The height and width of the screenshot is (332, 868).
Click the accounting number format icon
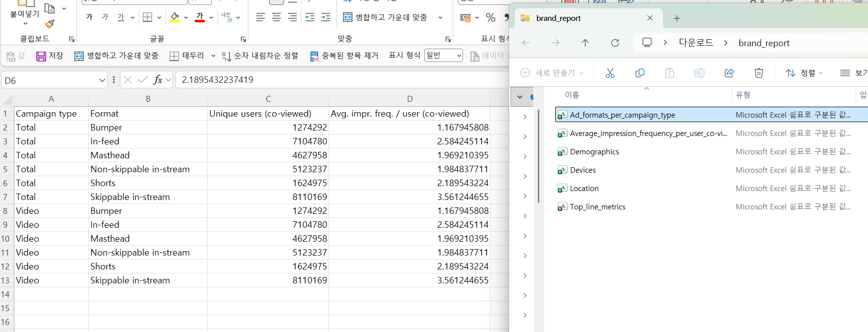[465, 17]
